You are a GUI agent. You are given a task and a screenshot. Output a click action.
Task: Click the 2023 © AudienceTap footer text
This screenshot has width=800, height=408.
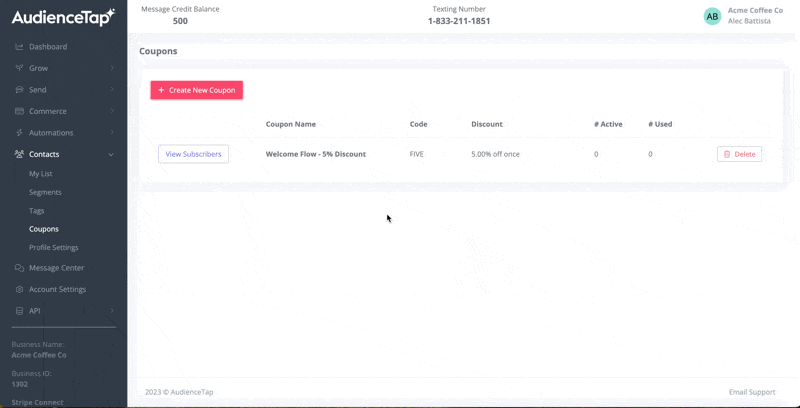179,392
